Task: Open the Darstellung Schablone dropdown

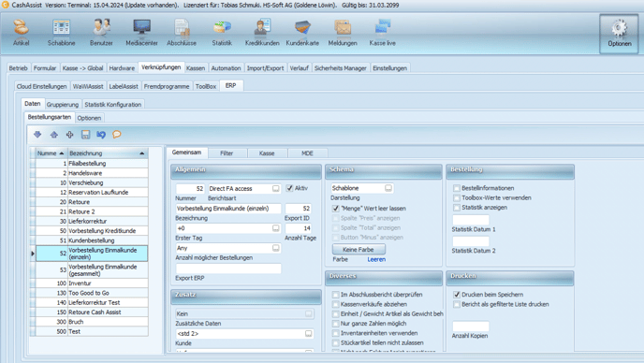Action: (388, 188)
